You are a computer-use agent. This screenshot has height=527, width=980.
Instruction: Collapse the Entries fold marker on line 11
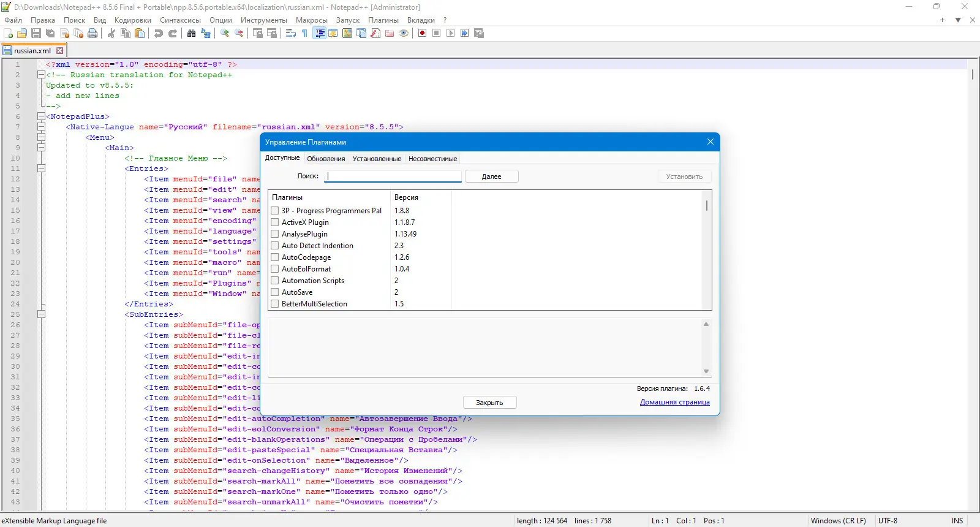(x=41, y=169)
